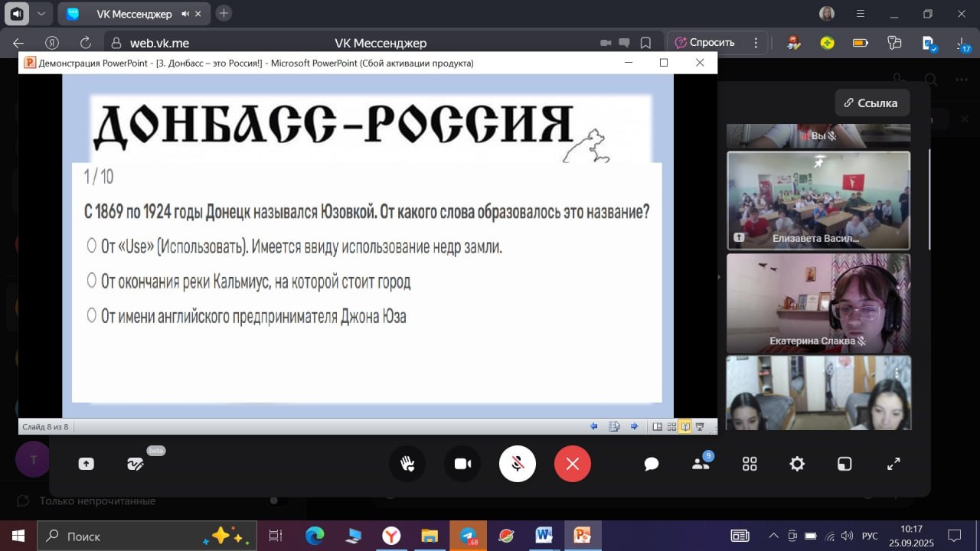
Task: End the call with red hang-up button
Action: pyautogui.click(x=573, y=464)
